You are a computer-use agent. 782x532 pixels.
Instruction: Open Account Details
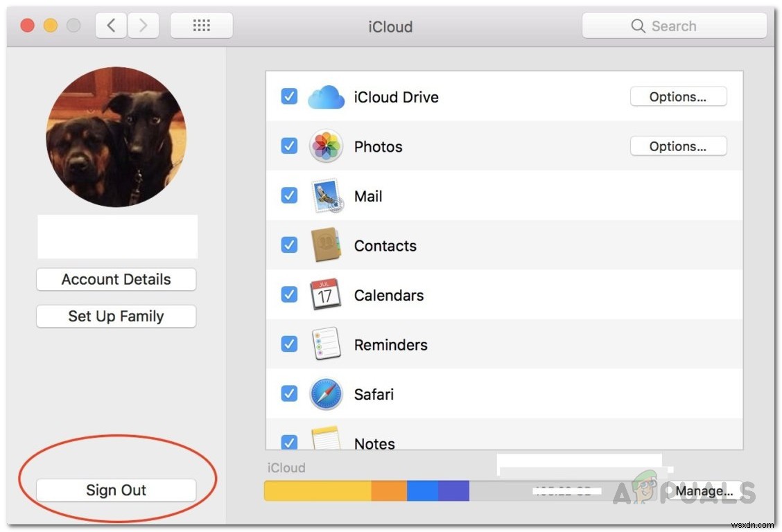[x=116, y=279]
